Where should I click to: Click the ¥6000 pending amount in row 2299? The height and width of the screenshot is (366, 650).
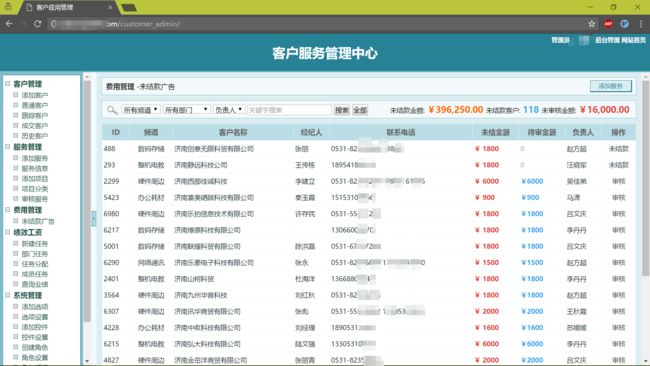coord(532,181)
